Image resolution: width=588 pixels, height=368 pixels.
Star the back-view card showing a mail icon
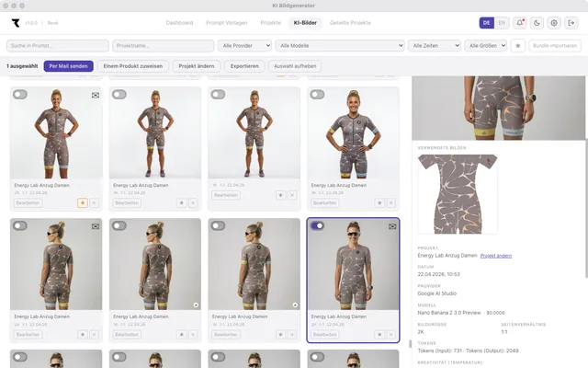click(x=83, y=334)
